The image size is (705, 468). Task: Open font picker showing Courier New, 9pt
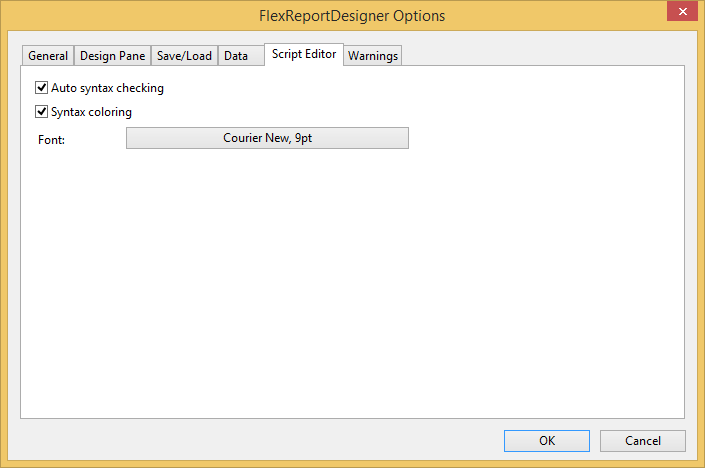click(x=267, y=138)
